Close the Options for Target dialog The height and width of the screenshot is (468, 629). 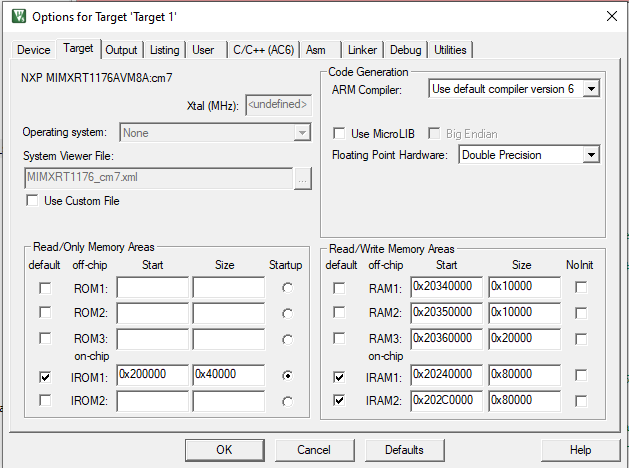(611, 16)
